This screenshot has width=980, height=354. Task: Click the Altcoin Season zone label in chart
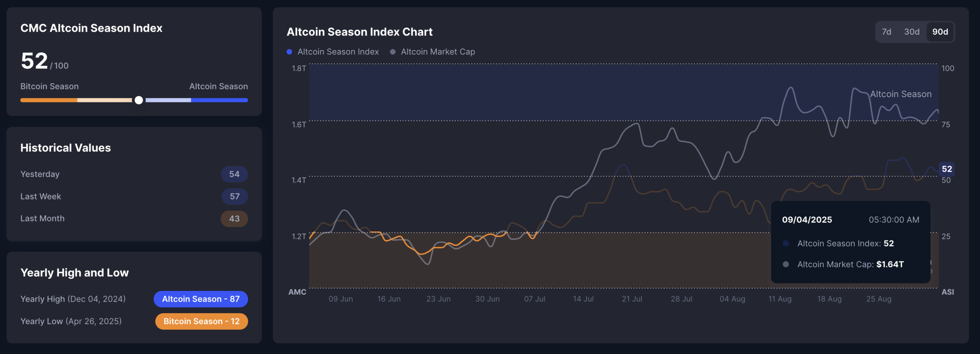(901, 94)
